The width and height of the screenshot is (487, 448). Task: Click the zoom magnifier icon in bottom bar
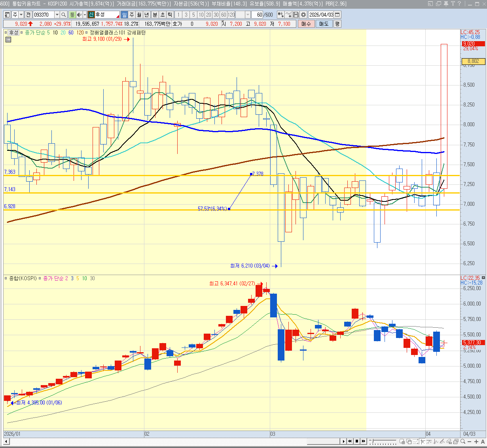463,441
